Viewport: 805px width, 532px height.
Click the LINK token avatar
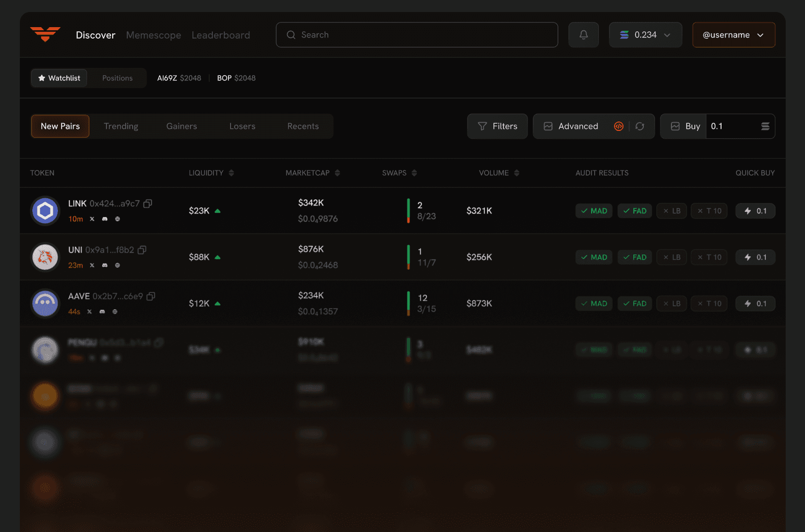(45, 211)
